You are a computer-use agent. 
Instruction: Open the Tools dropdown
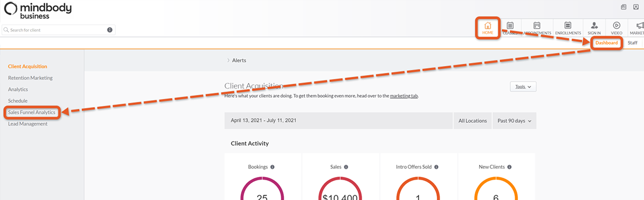[x=523, y=86]
